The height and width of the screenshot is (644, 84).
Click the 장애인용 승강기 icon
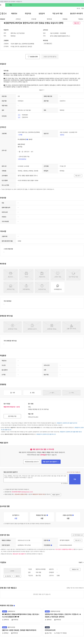[32, 327]
